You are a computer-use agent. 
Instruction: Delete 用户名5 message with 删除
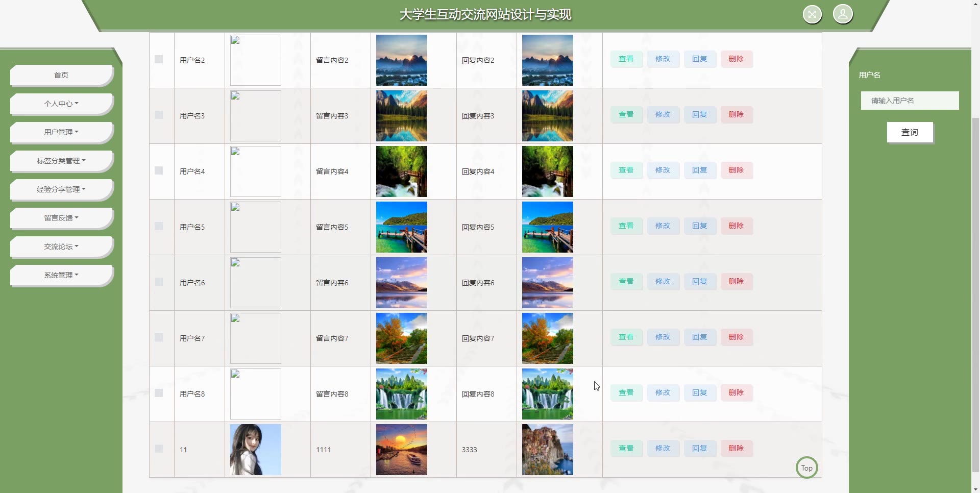(x=737, y=226)
